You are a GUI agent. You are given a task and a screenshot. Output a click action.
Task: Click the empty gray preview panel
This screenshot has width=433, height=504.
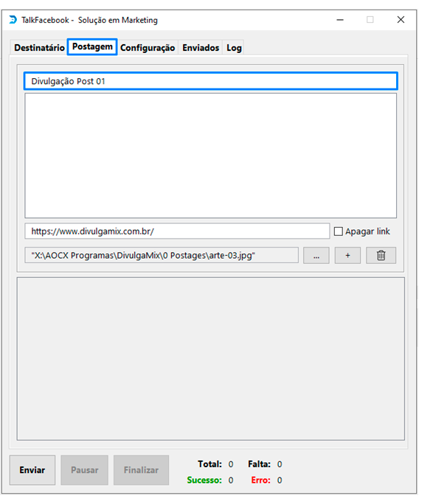click(x=211, y=359)
